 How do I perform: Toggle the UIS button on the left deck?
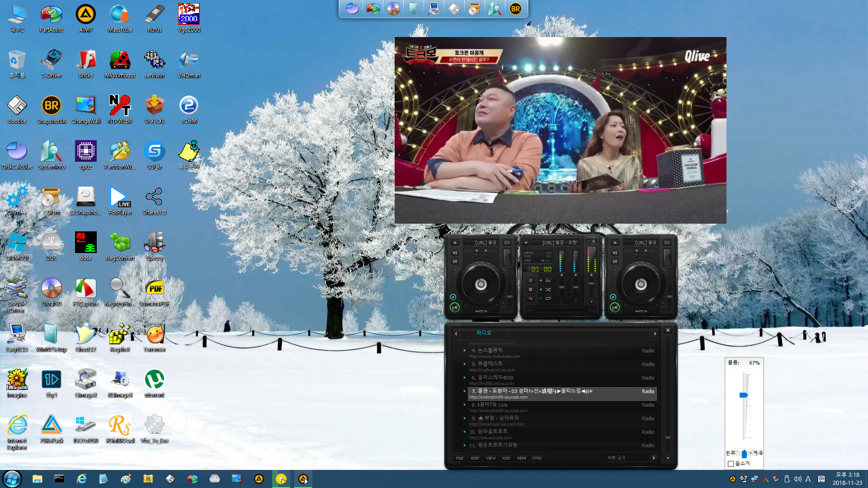click(x=486, y=255)
